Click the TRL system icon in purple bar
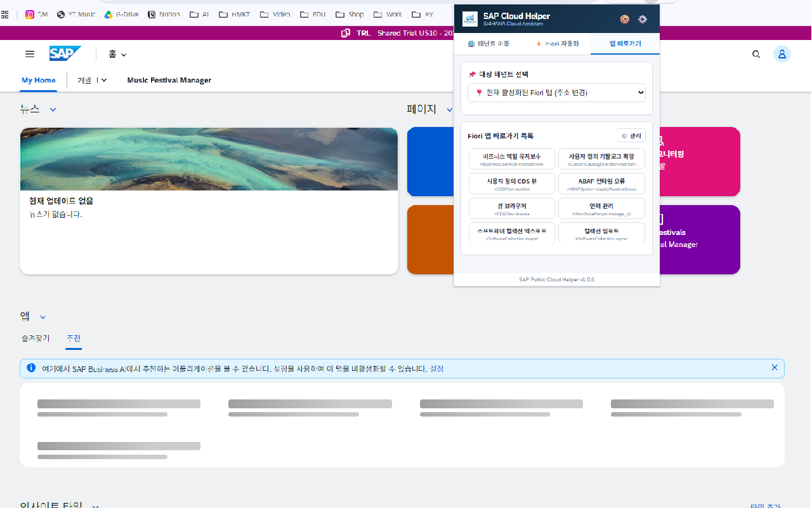Viewport: 812px width, 508px height. 346,33
